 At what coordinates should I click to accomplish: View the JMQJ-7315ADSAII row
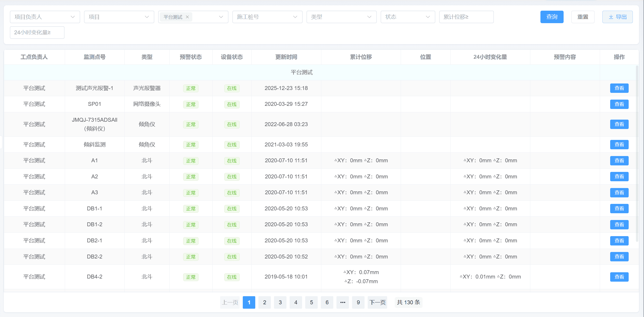tap(619, 124)
